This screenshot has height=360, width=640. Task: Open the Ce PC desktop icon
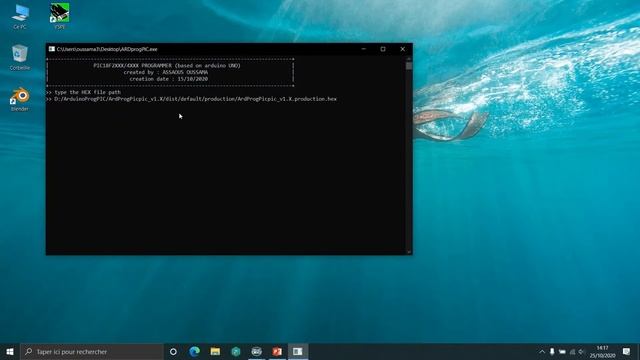[20, 17]
